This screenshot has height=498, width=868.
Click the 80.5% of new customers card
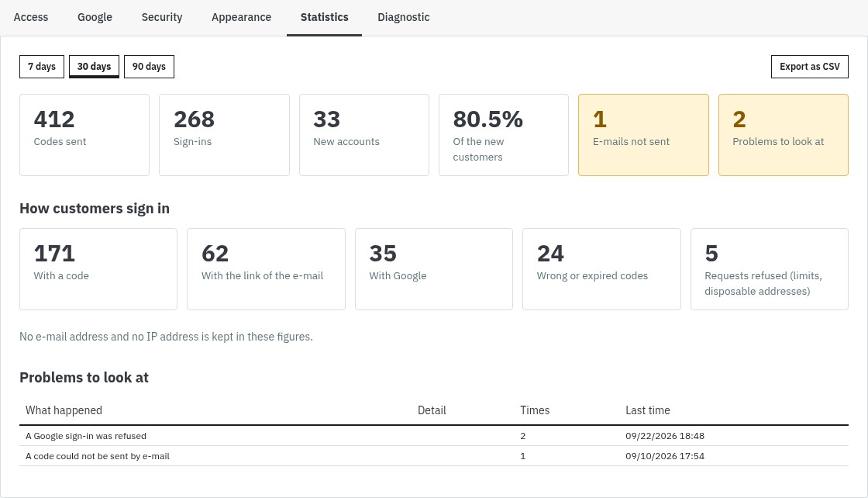click(x=504, y=135)
